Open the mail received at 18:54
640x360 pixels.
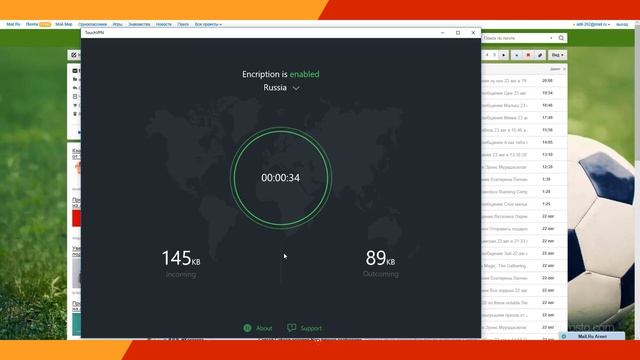(x=524, y=93)
